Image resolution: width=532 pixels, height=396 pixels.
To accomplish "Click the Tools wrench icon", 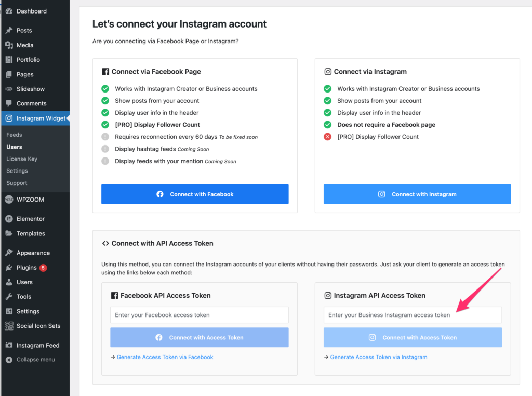I will click(x=9, y=297).
